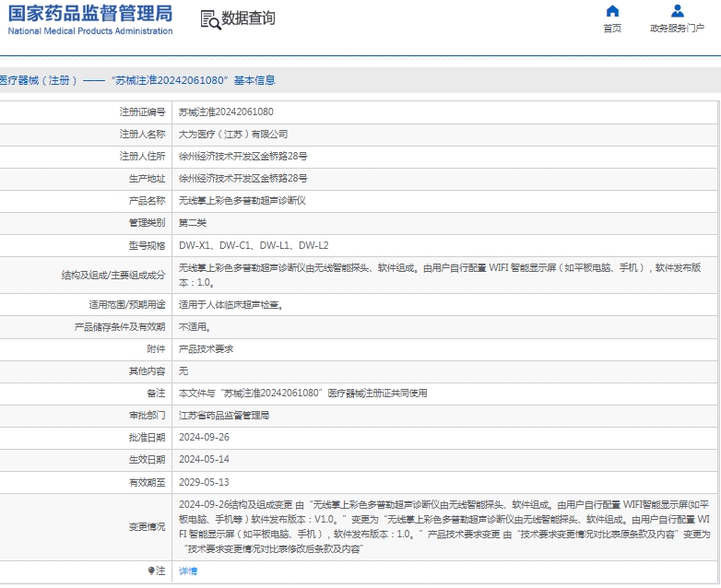Click the 其他内容 value 无

tap(183, 371)
